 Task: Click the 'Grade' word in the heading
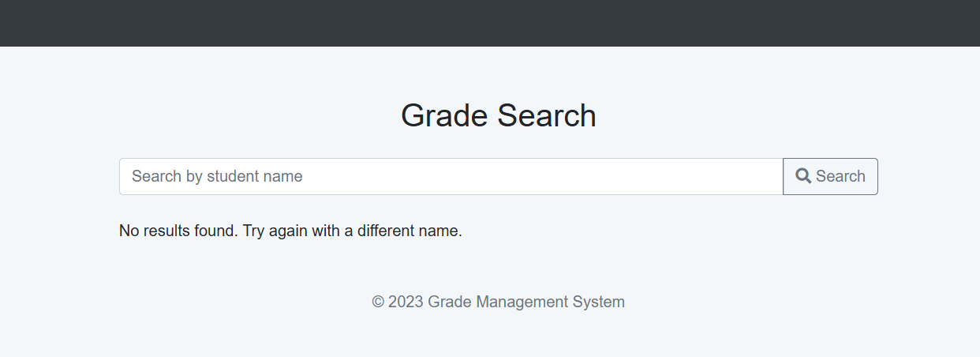(444, 115)
